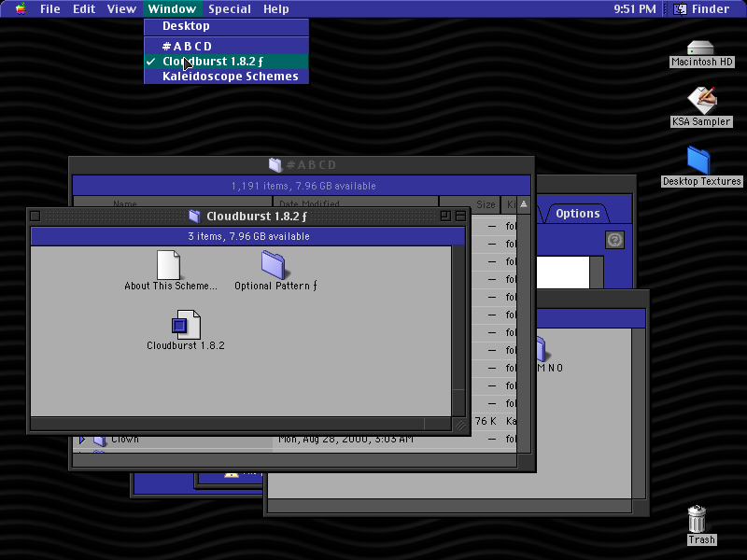Click the # A B C D window vertical scrollbar
Screen dimensions: 747x560
click(524, 333)
